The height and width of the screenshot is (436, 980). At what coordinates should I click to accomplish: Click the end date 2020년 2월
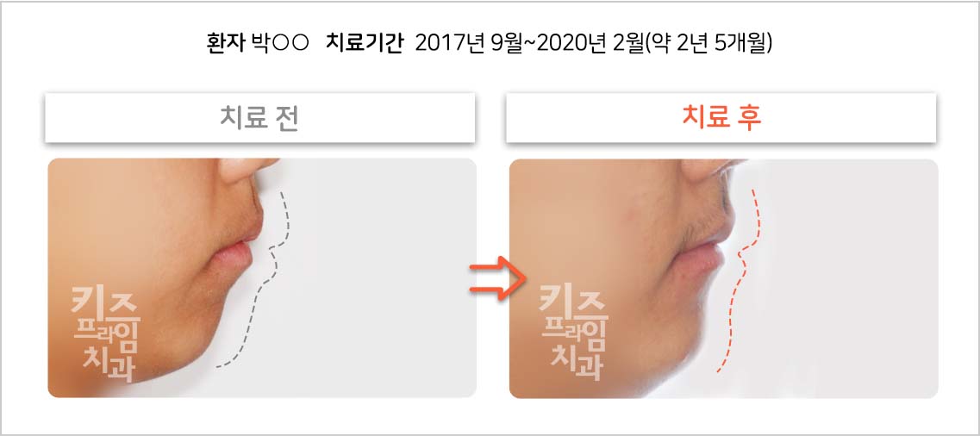pos(590,44)
